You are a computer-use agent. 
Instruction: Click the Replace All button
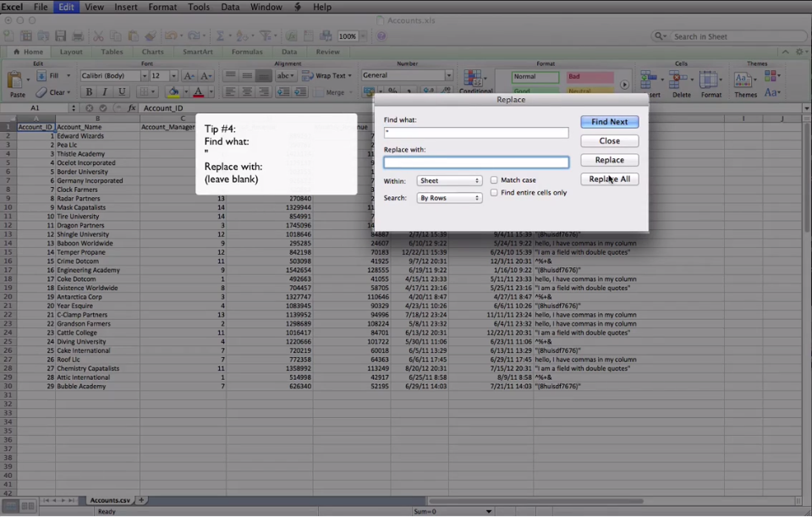tap(610, 179)
